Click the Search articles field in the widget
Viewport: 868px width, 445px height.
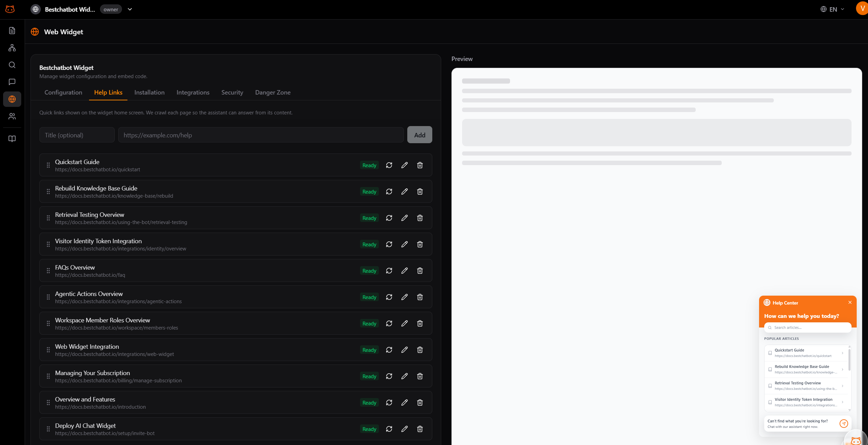(x=808, y=327)
